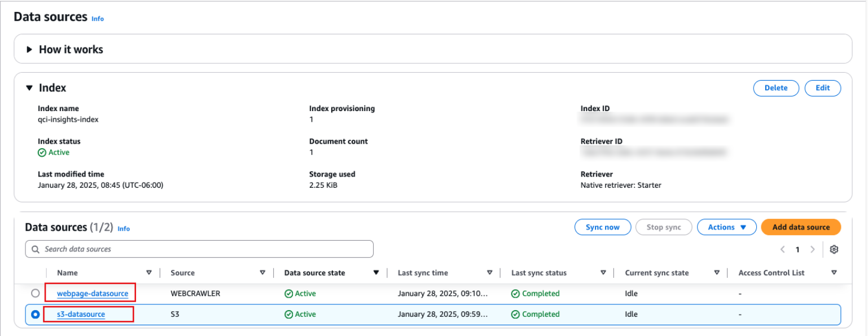Click the Name column header

[68, 273]
